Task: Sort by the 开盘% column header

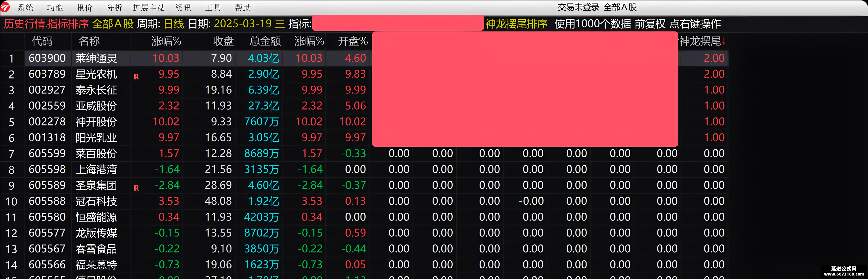Action: [352, 41]
